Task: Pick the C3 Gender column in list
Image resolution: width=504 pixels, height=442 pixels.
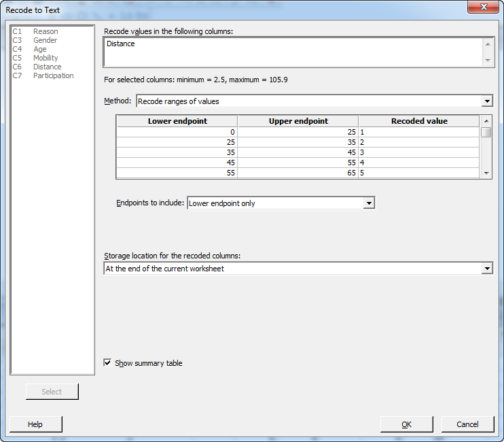Action: [x=45, y=40]
